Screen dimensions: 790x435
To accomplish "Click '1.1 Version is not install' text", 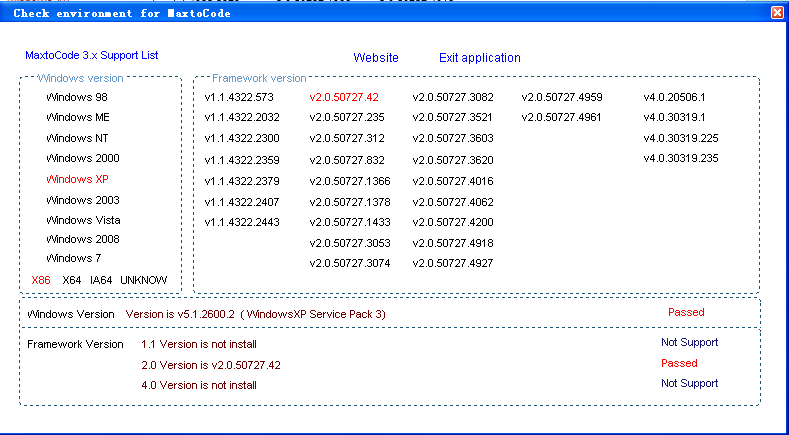I will click(199, 345).
